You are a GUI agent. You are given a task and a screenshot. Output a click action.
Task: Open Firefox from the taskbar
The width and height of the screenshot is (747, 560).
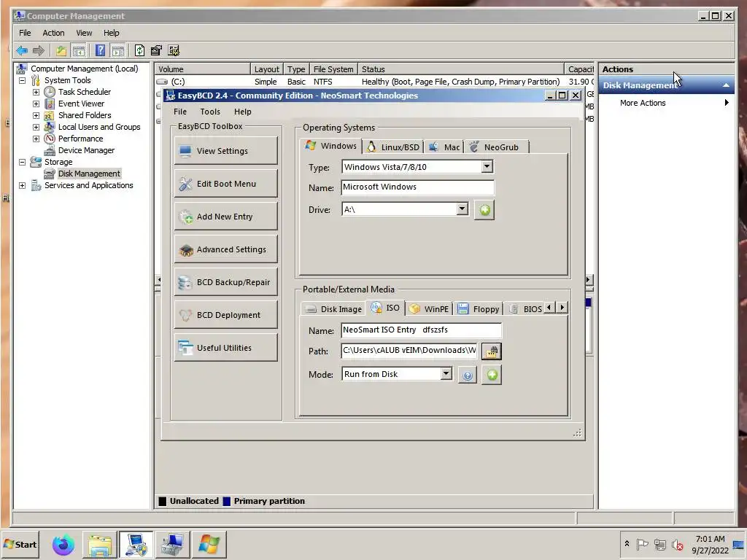(63, 545)
